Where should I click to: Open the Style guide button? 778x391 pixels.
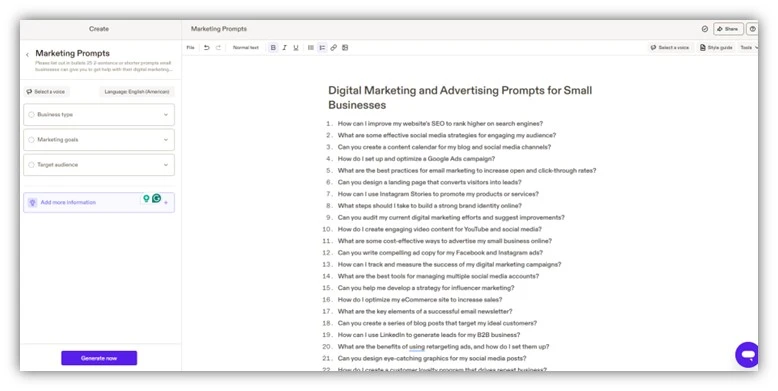pyautogui.click(x=716, y=48)
